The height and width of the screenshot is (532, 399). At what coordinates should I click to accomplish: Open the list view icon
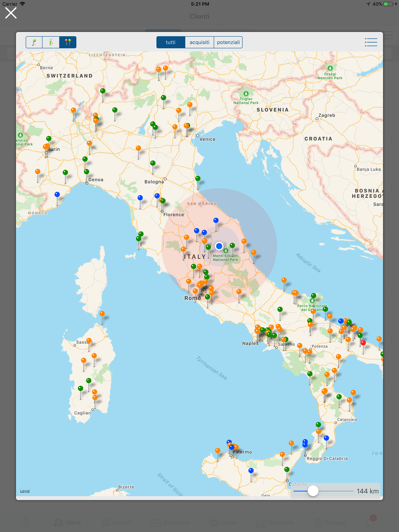tap(371, 42)
